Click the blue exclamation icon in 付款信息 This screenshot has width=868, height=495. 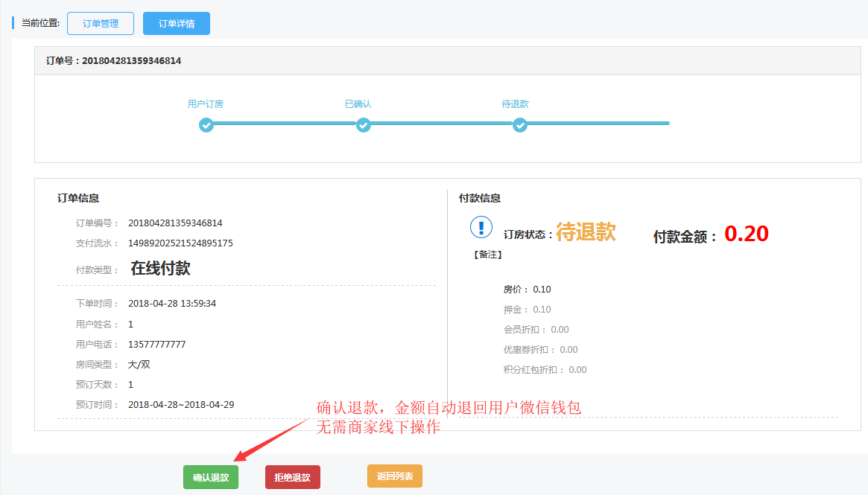coord(481,227)
